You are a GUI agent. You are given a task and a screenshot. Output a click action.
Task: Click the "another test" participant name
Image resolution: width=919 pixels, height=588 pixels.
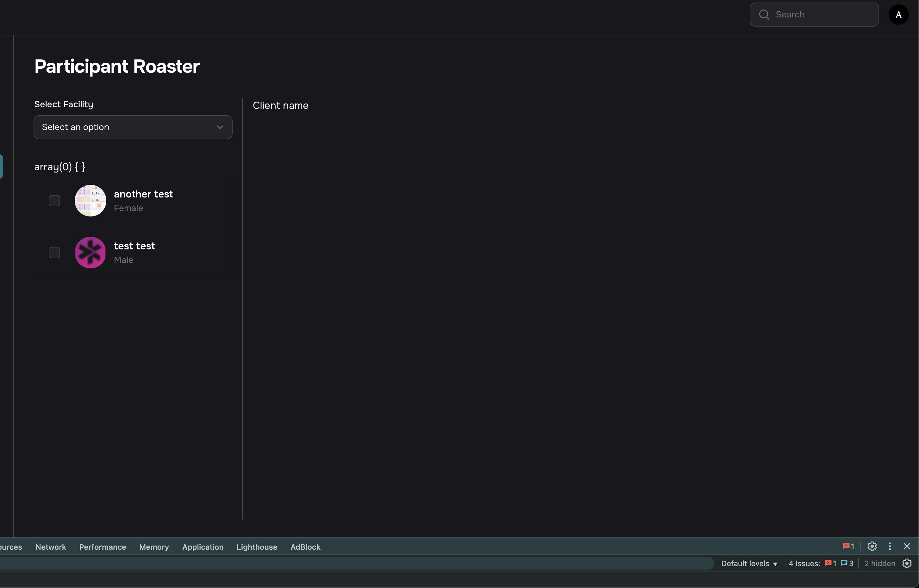tap(143, 194)
